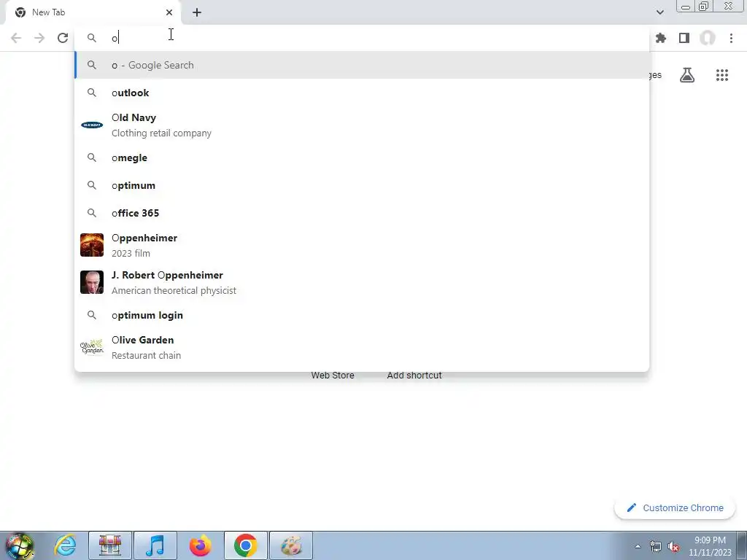The image size is (747, 560).
Task: Pick the "optimum login" suggestion
Action: (x=362, y=315)
